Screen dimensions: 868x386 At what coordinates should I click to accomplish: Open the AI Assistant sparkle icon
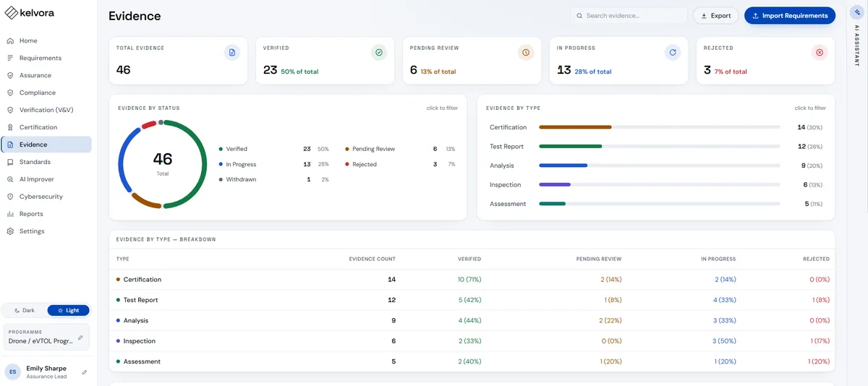[x=857, y=13]
